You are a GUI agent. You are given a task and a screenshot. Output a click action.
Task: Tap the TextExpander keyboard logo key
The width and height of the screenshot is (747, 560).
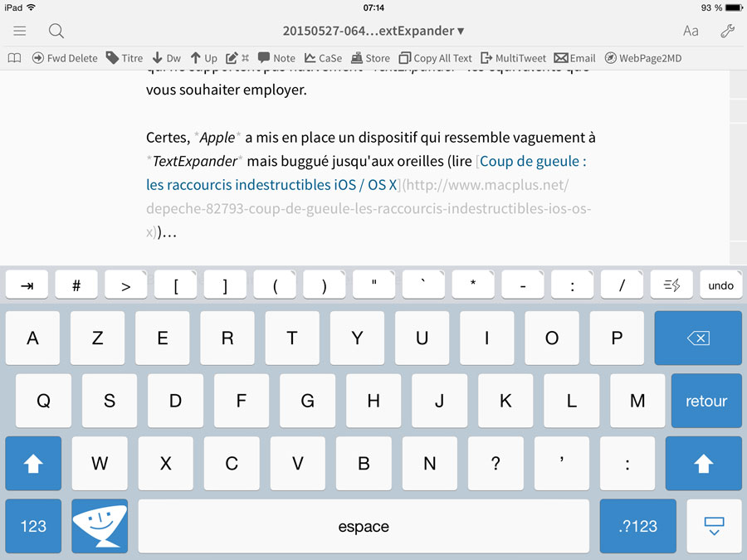coord(100,526)
